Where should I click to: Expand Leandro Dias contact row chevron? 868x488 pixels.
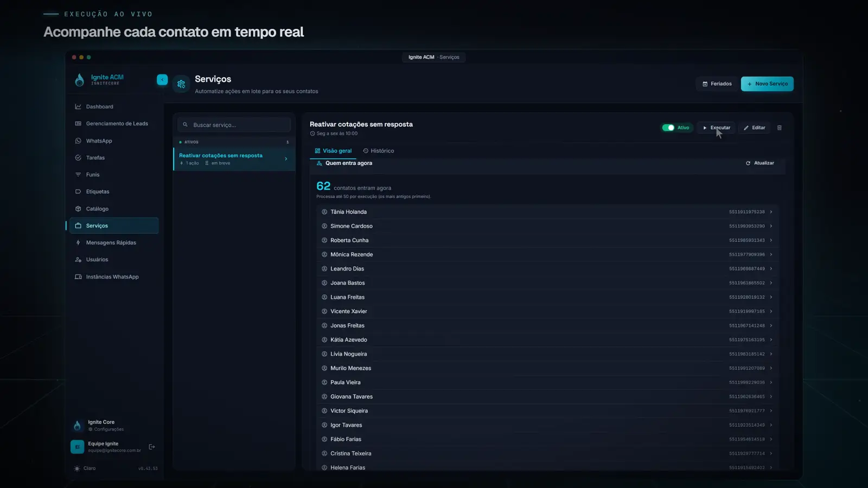coord(771,269)
